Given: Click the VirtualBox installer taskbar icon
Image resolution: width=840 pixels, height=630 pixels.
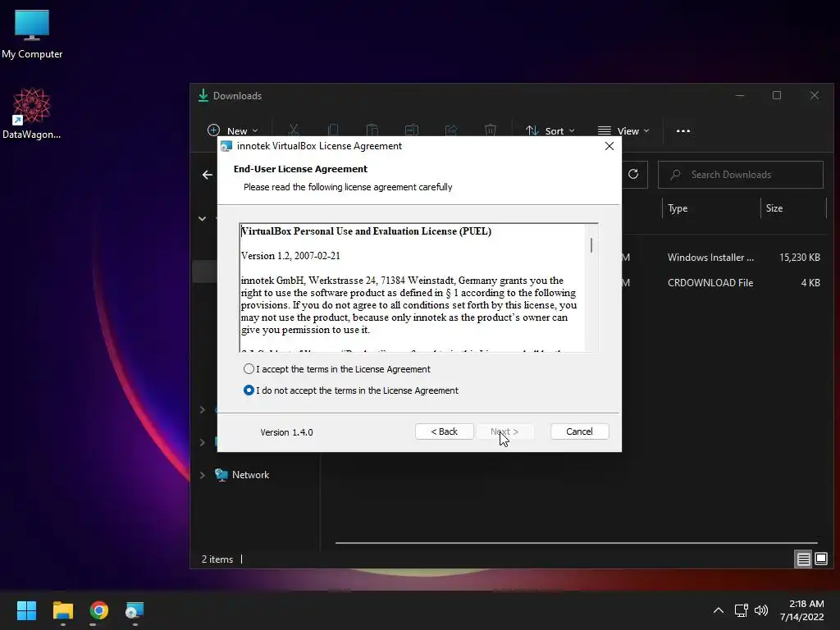Looking at the screenshot, I should [135, 610].
